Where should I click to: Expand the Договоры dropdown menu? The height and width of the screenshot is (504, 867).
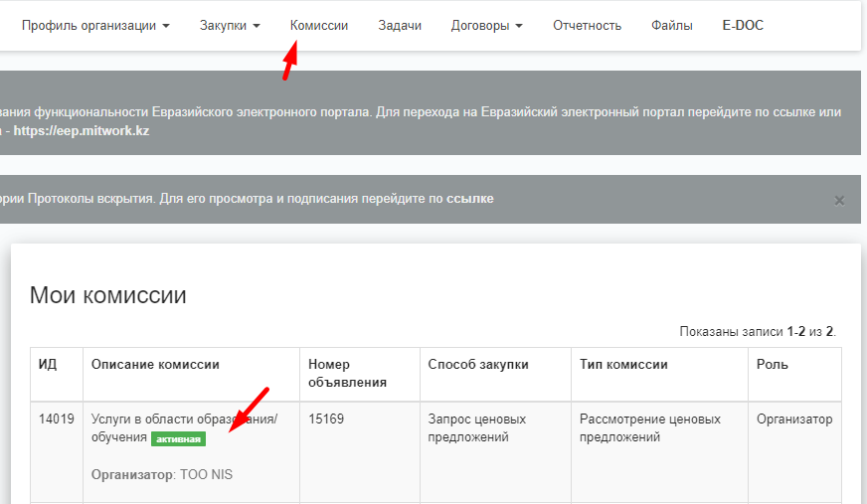486,26
